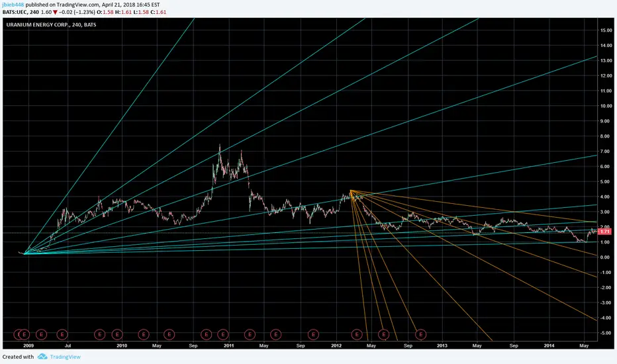Image resolution: width=617 pixels, height=364 pixels.
Task: Click the -2.00 price axis label
Action: (606, 288)
